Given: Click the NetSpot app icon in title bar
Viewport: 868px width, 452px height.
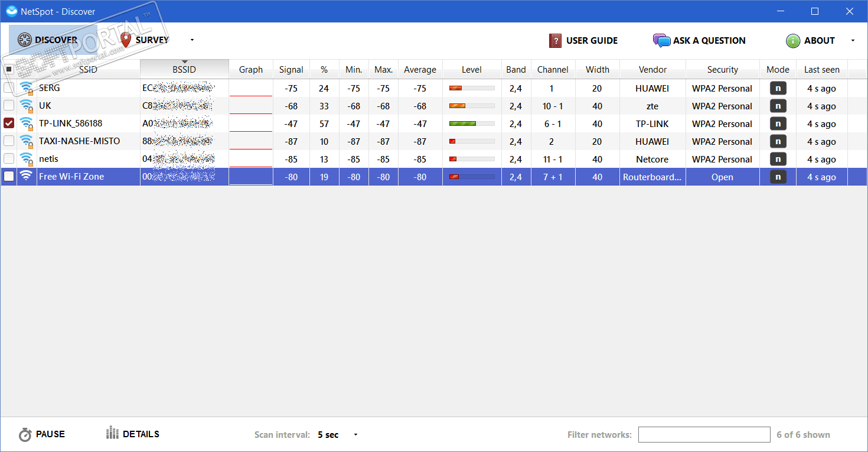Looking at the screenshot, I should click(x=11, y=11).
